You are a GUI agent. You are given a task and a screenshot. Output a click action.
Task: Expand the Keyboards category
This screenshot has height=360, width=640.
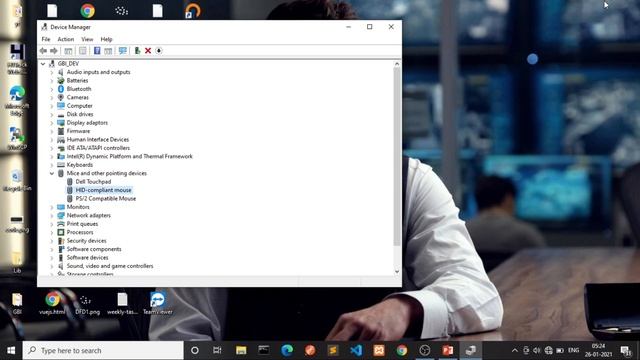coord(52,165)
